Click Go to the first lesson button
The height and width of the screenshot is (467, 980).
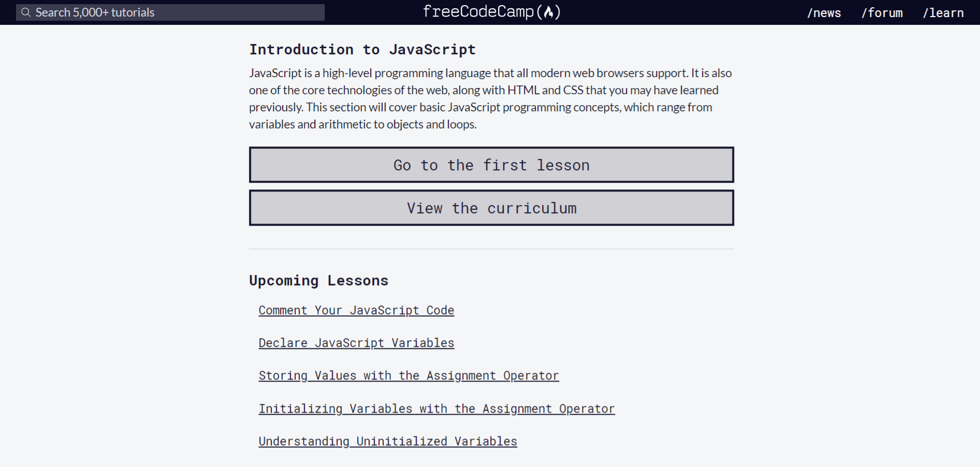491,165
